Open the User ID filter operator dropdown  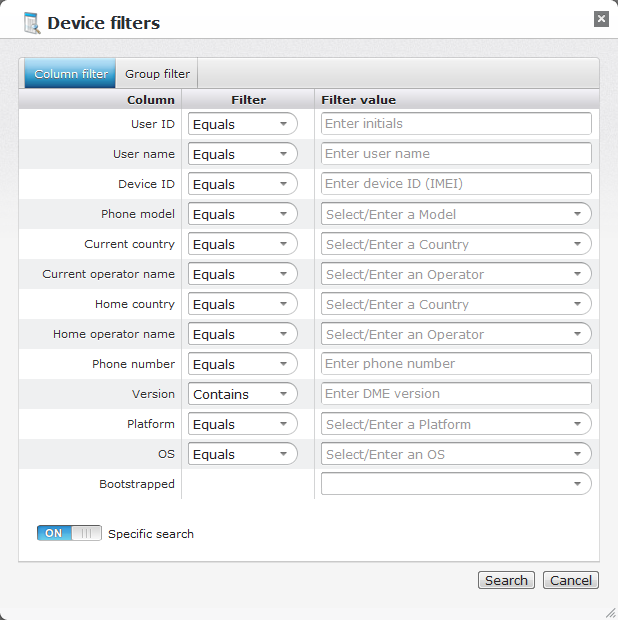coord(243,124)
